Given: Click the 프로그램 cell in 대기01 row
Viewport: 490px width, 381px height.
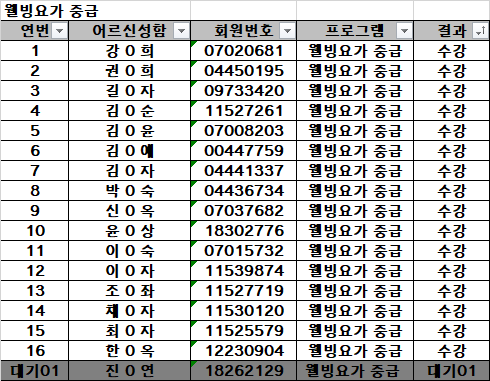Looking at the screenshot, I should click(355, 371).
